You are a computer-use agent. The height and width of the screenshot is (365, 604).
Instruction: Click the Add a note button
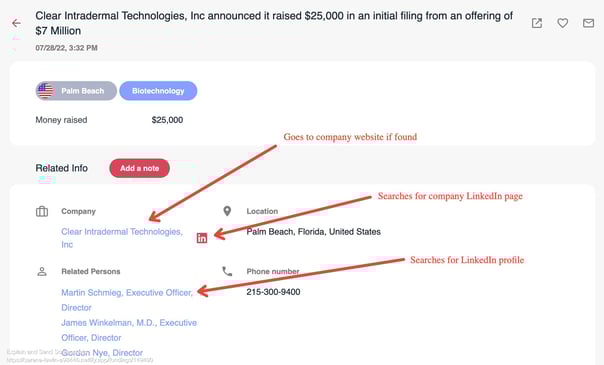139,168
